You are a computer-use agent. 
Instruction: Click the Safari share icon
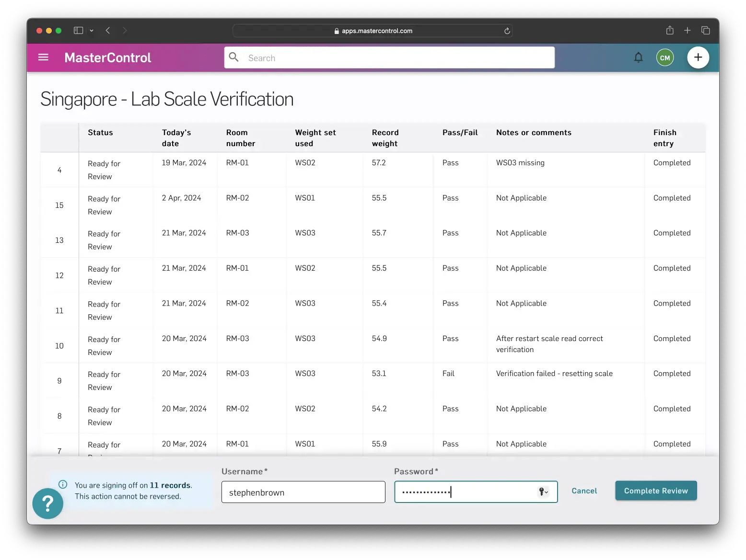tap(670, 30)
